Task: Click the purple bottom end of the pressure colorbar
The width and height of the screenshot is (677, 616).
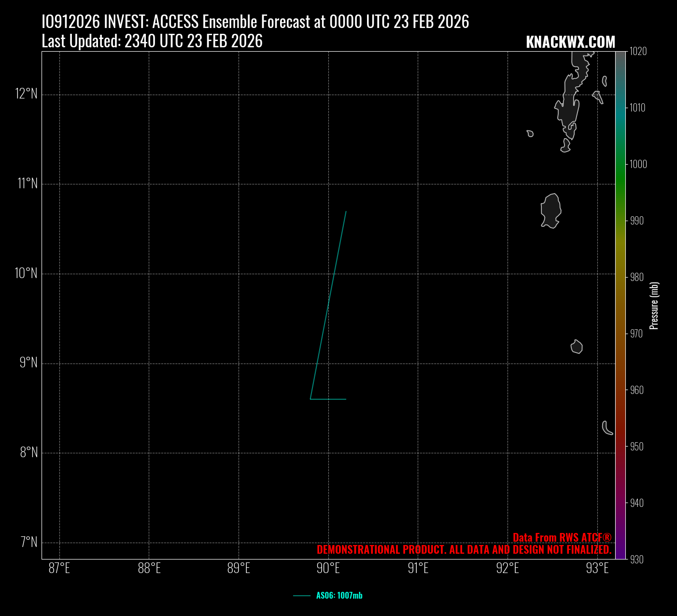Action: [621, 554]
